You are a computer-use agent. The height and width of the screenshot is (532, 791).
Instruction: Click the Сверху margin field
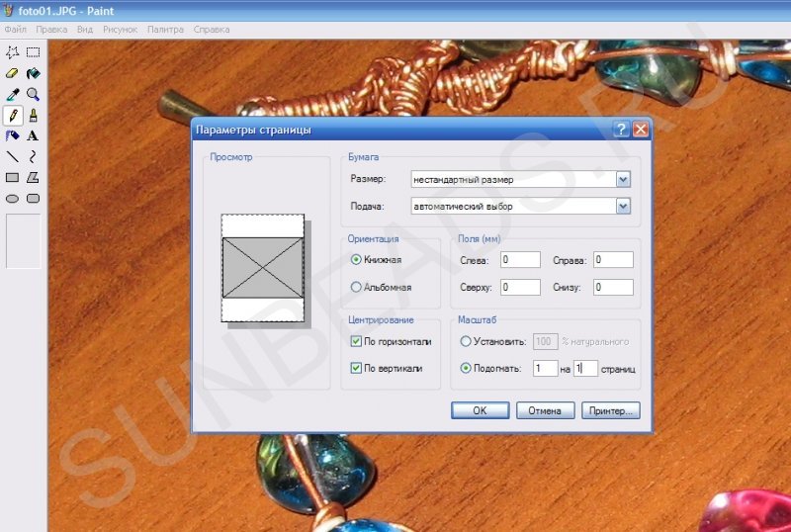tap(520, 287)
